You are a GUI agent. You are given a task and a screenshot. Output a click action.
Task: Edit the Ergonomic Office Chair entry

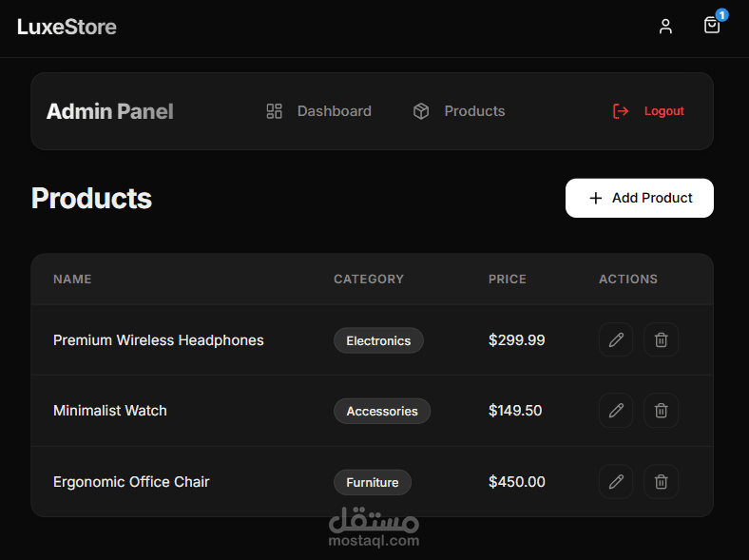616,482
